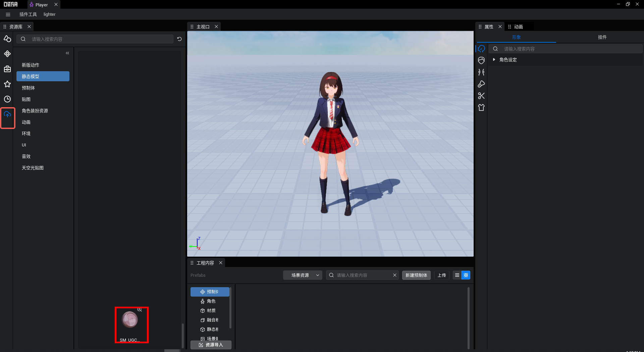644x352 pixels.
Task: Open the recent history clock icon
Action: 7,99
